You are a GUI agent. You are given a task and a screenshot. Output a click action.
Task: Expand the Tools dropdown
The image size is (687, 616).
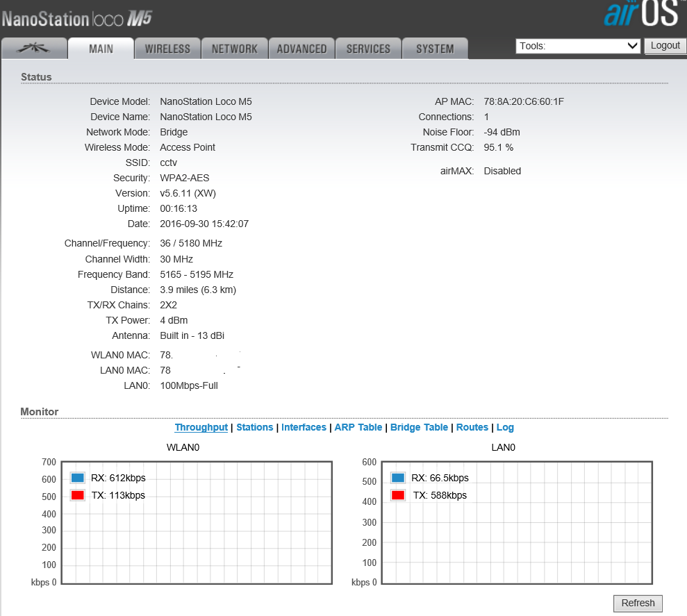coord(578,46)
